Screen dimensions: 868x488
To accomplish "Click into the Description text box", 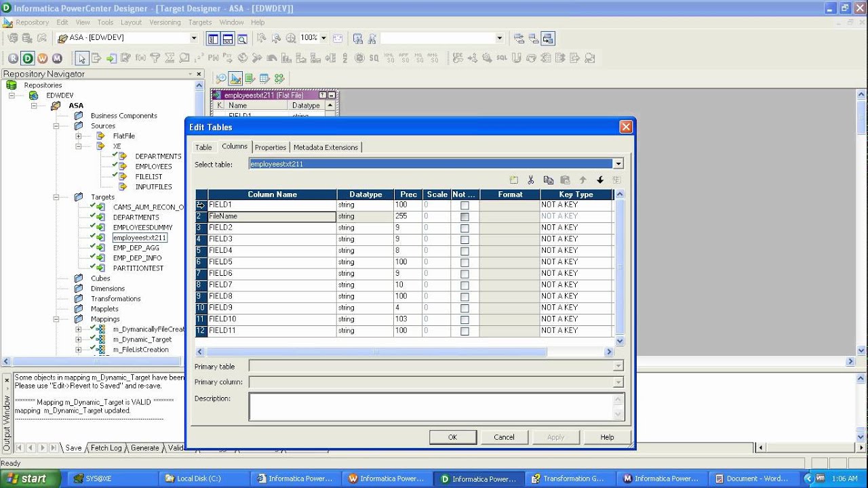I will tap(433, 407).
